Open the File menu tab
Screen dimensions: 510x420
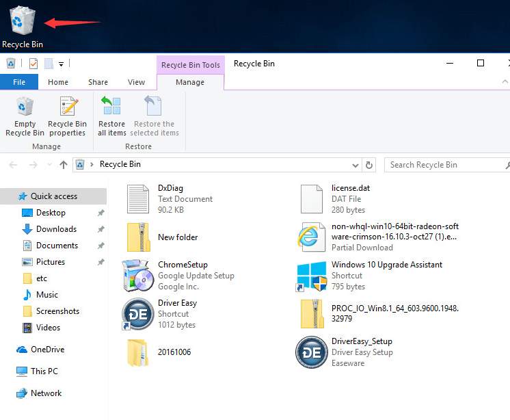coord(19,82)
